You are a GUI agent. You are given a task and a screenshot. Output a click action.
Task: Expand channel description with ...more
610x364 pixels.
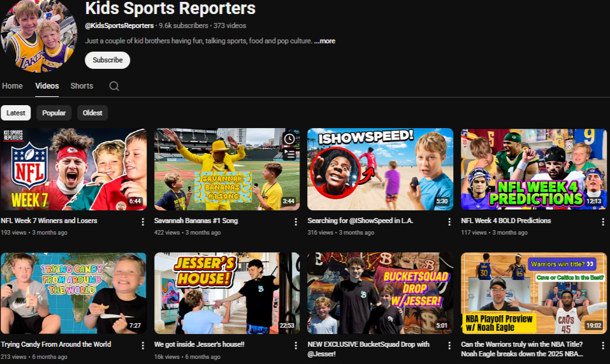[x=324, y=41]
